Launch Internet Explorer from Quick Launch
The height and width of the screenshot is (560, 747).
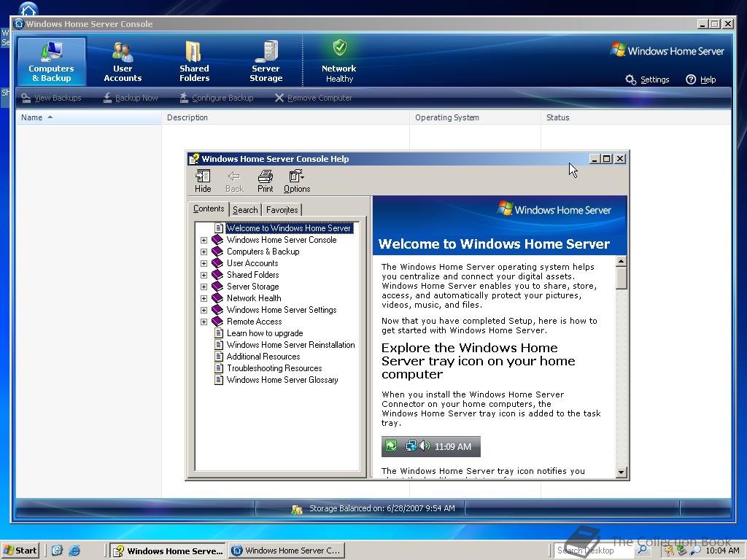pos(74,551)
